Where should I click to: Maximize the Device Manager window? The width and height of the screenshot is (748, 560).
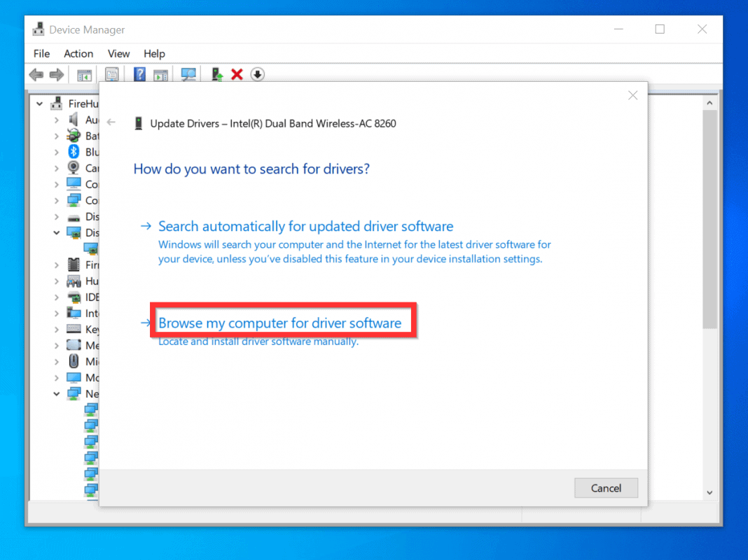(660, 29)
